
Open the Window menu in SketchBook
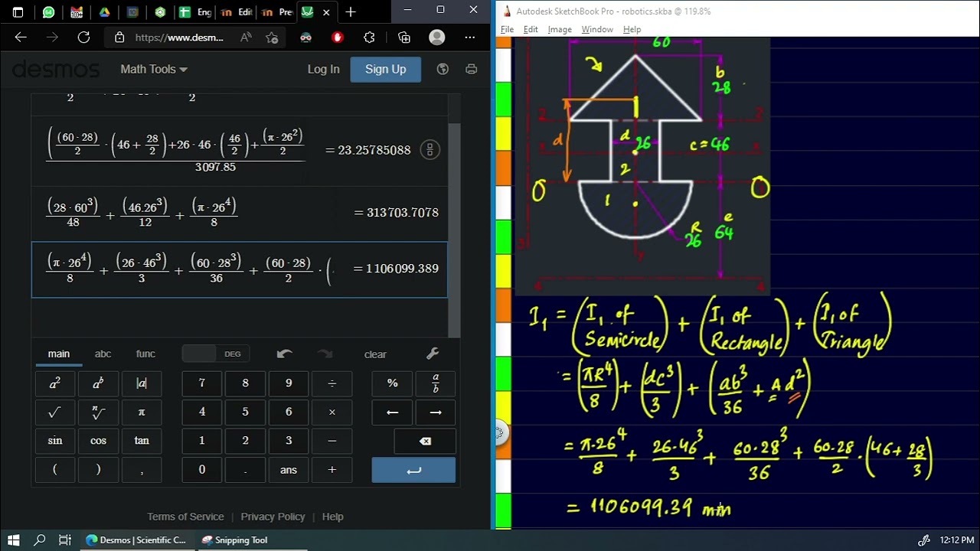click(597, 29)
